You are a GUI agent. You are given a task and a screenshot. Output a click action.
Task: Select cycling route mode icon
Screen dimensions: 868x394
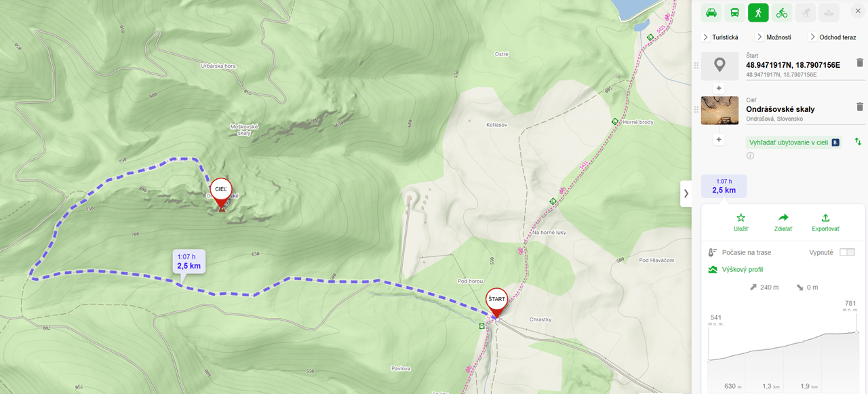[x=782, y=12]
